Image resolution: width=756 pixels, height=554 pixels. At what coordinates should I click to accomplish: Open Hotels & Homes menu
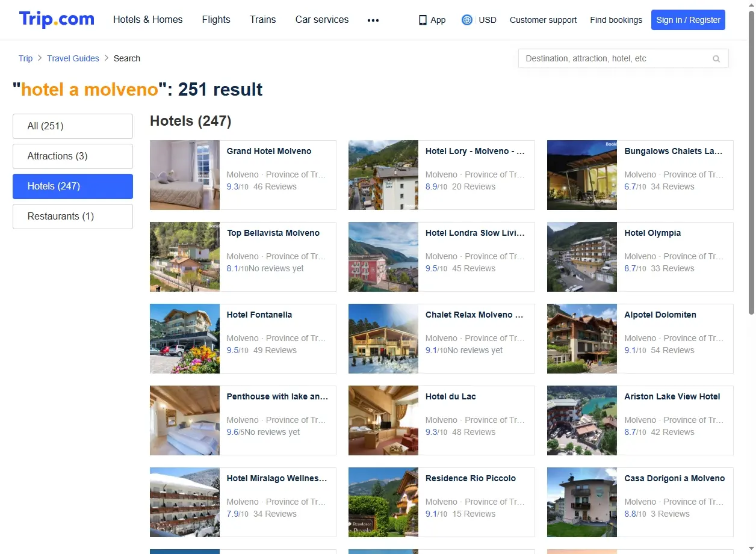(148, 20)
